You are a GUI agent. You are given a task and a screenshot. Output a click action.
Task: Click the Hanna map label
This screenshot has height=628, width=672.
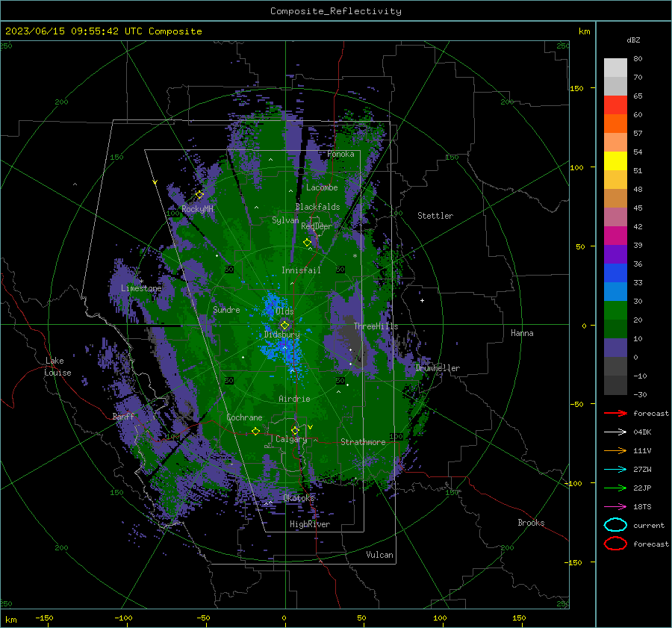tap(522, 333)
